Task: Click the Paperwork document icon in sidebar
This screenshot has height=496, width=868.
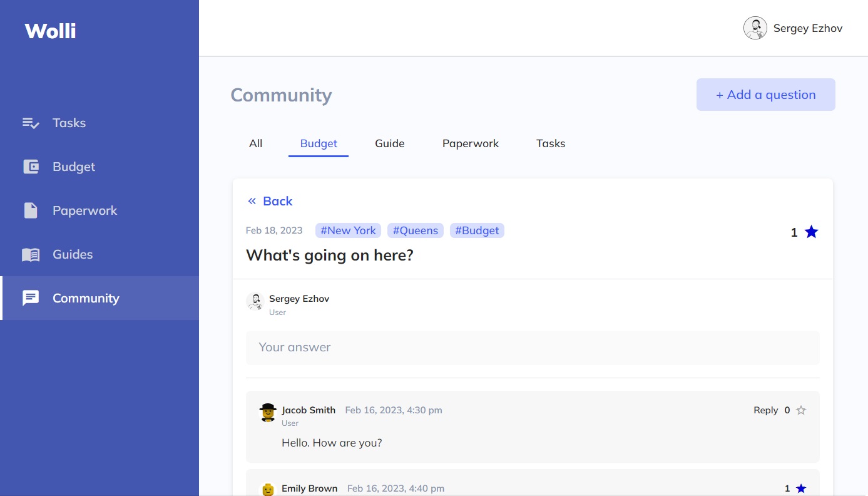Action: pos(31,210)
